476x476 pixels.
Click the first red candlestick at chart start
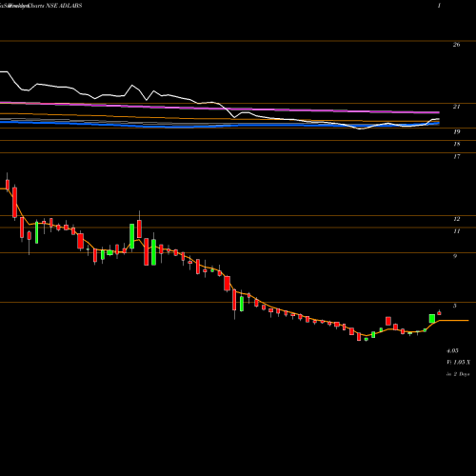coord(8,185)
